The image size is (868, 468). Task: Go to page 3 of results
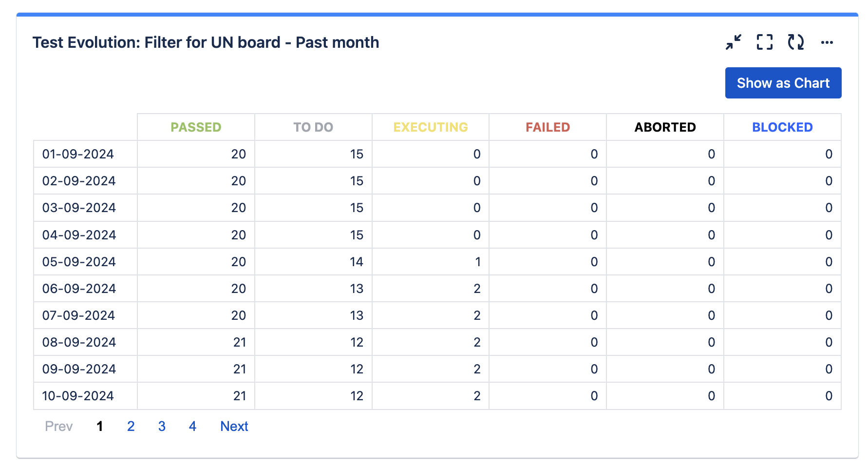(162, 426)
